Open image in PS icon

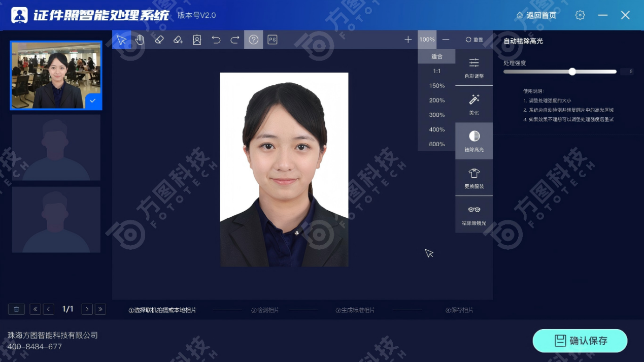pyautogui.click(x=273, y=40)
